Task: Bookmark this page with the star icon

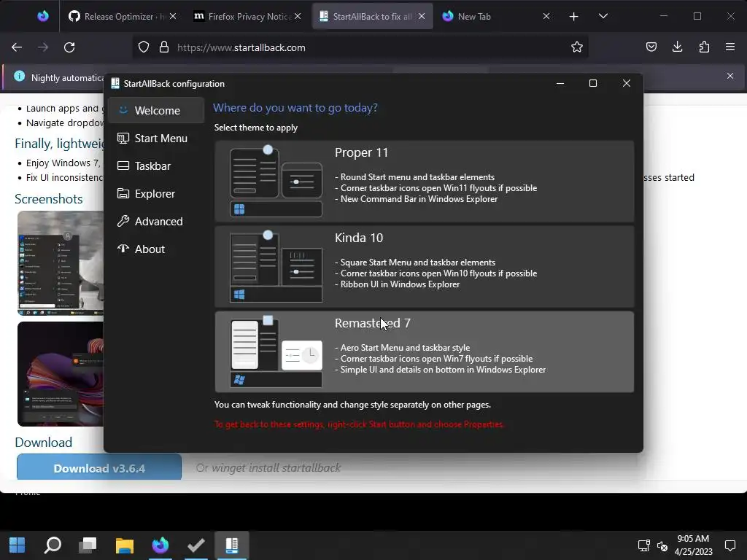Action: tap(577, 47)
